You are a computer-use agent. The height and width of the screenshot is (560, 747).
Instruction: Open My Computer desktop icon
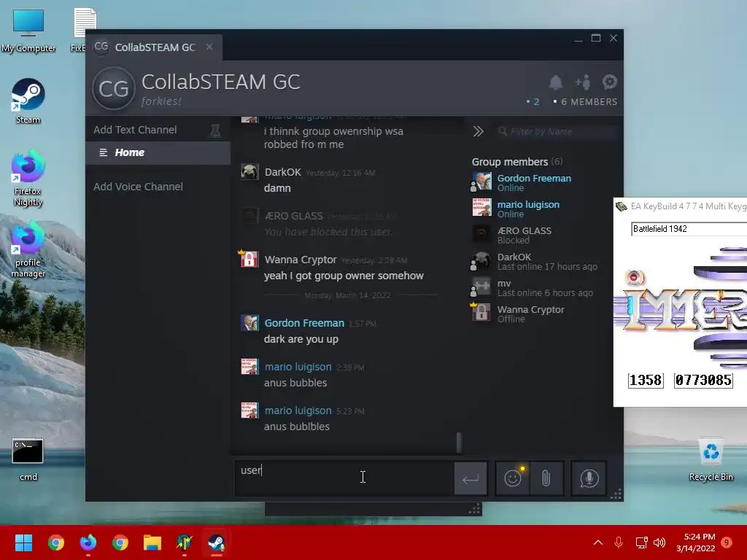pos(28,31)
